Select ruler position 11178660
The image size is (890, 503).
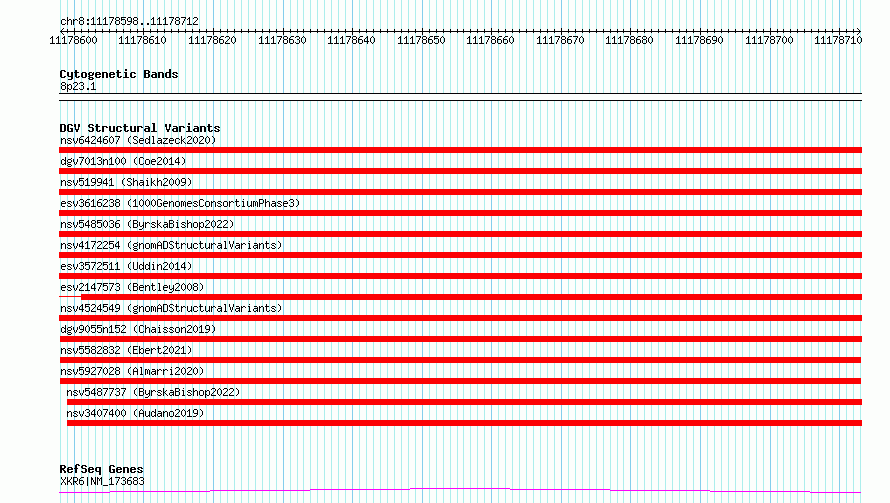point(490,40)
